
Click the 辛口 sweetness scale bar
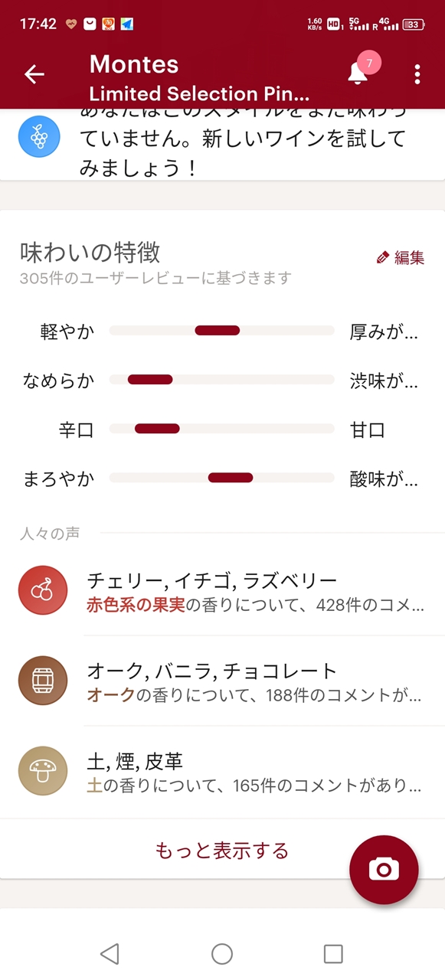(x=221, y=429)
